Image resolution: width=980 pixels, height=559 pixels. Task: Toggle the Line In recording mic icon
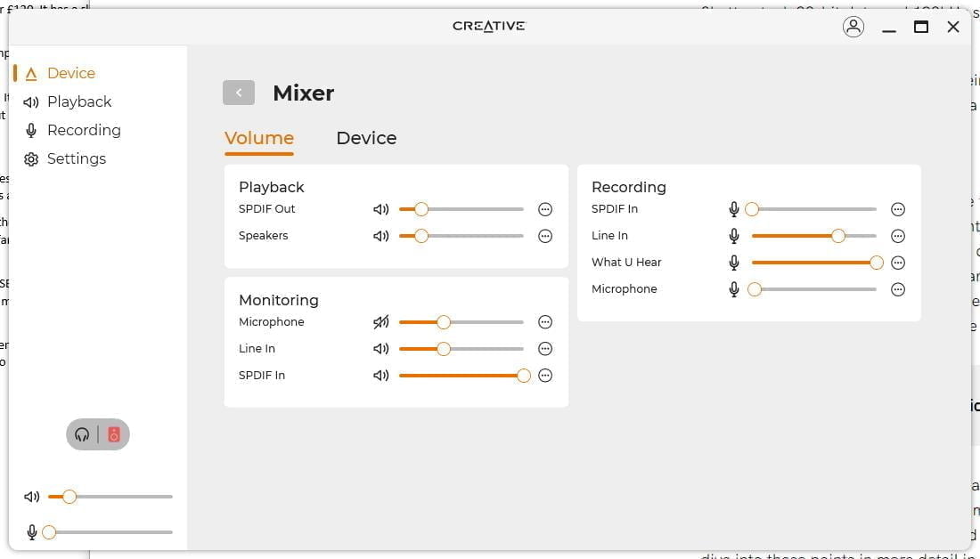pyautogui.click(x=734, y=236)
